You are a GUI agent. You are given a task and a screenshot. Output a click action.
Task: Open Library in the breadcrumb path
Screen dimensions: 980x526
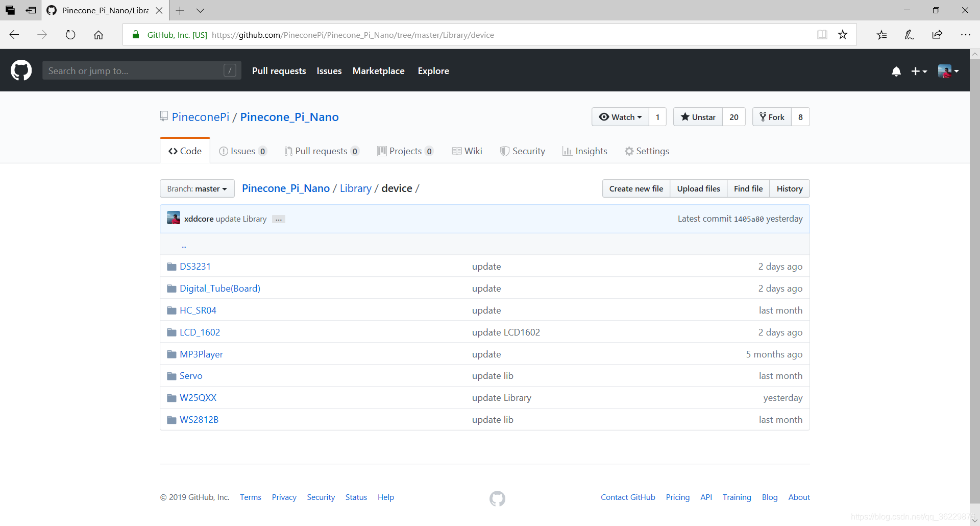356,188
